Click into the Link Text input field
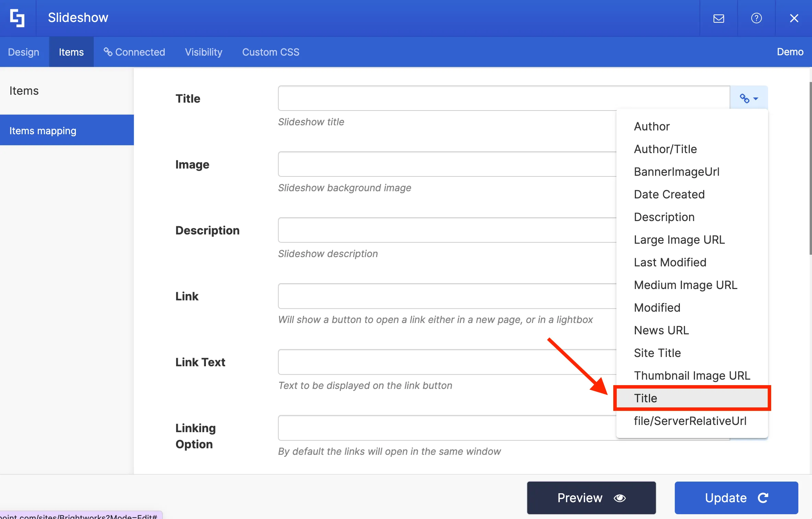This screenshot has width=812, height=519. click(447, 362)
